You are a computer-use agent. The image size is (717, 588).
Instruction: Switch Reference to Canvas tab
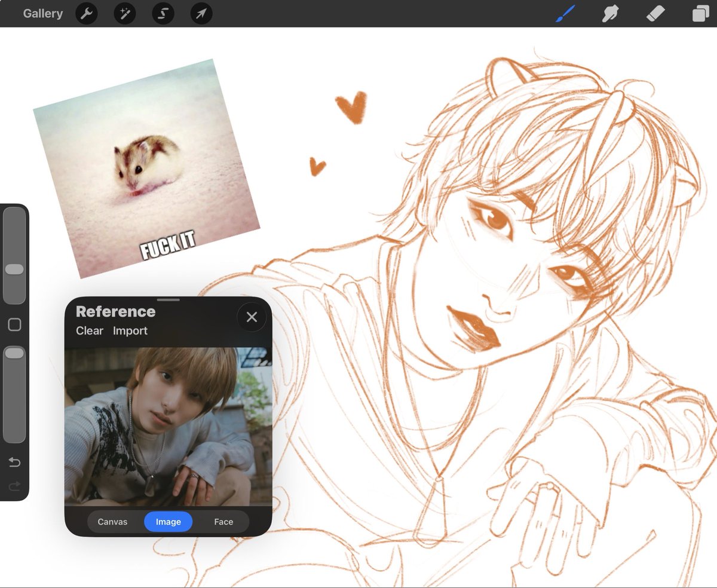pos(112,522)
